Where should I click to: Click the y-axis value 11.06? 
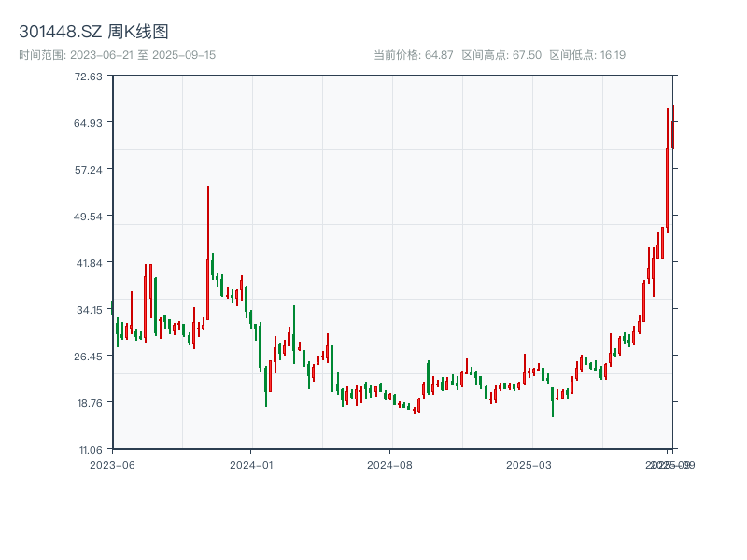pyautogui.click(x=91, y=450)
